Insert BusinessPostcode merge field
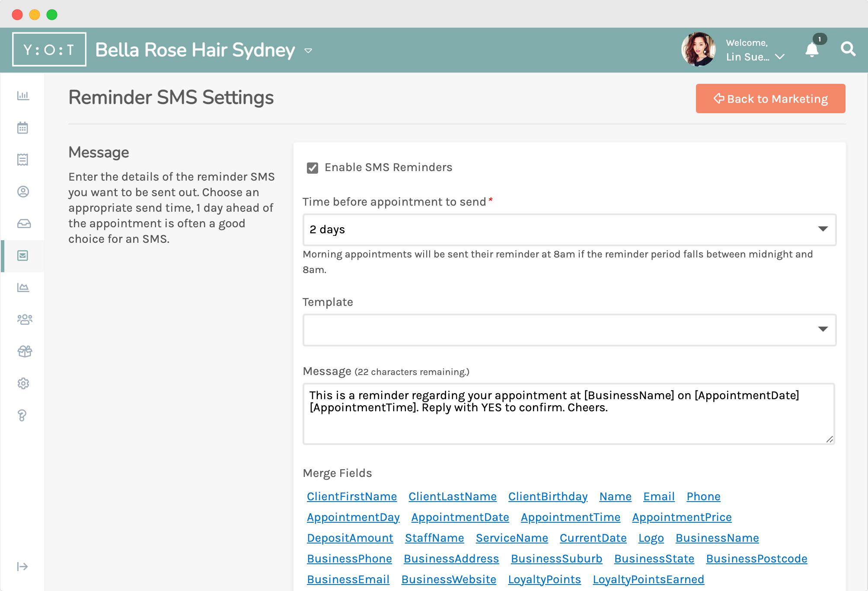 pos(756,559)
